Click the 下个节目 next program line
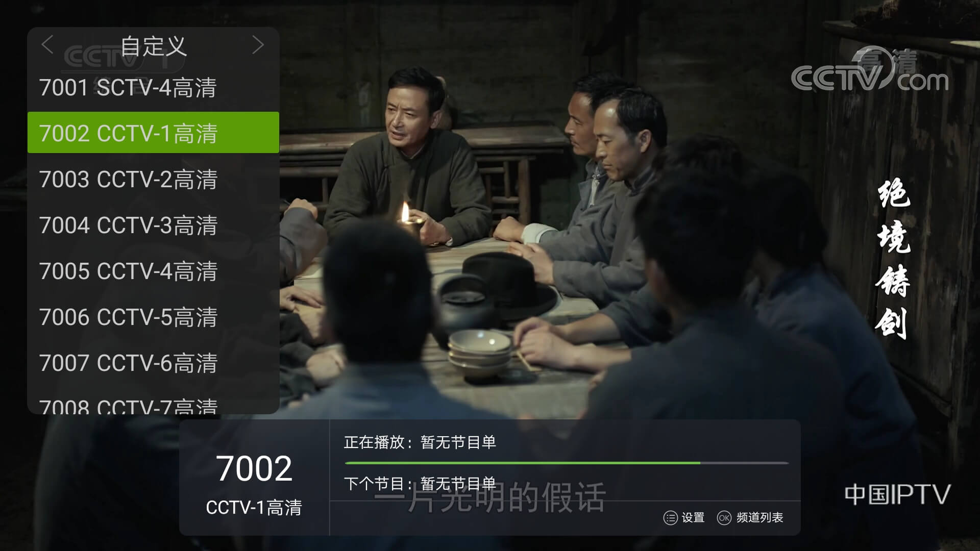The width and height of the screenshot is (980, 551). [x=420, y=483]
